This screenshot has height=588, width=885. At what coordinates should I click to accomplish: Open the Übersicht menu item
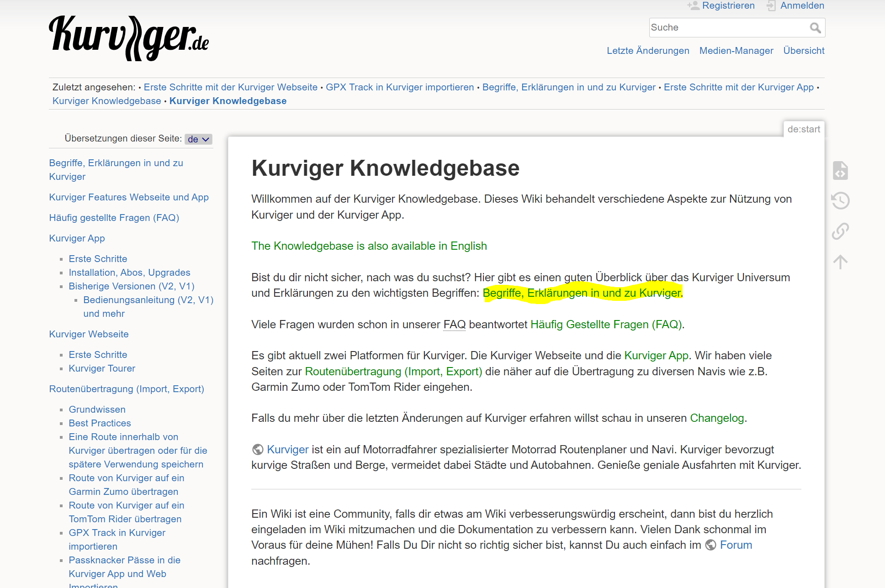(x=804, y=51)
